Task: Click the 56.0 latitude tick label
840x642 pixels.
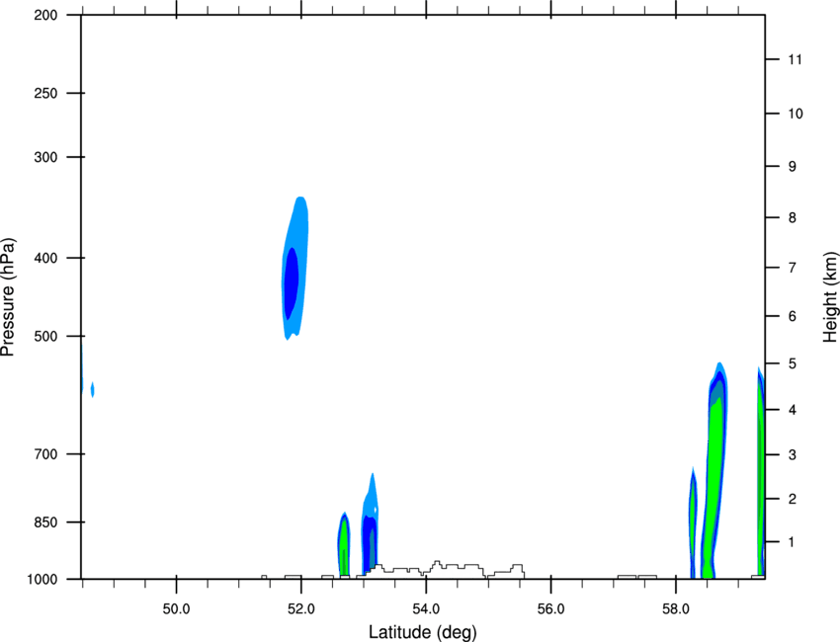Action: click(551, 609)
